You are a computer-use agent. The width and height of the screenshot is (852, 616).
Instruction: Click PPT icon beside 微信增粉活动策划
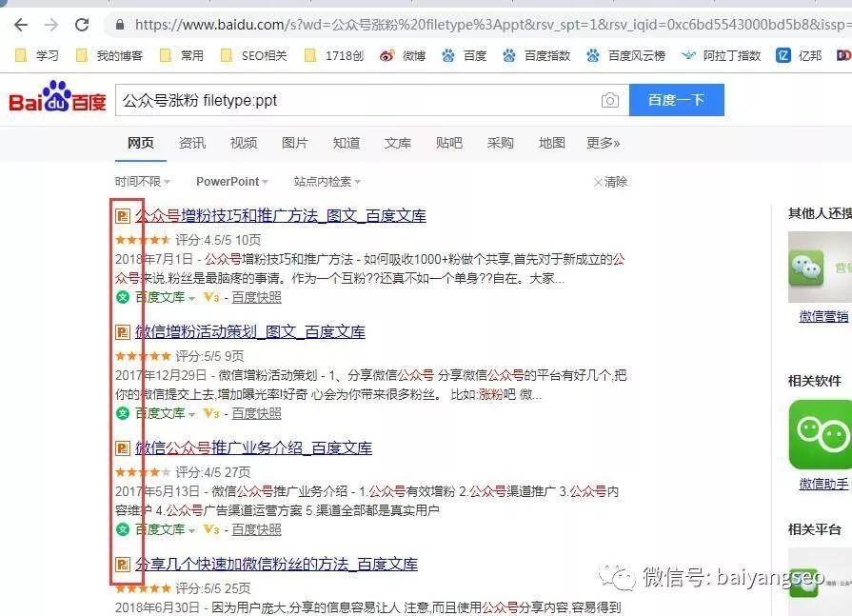click(123, 332)
